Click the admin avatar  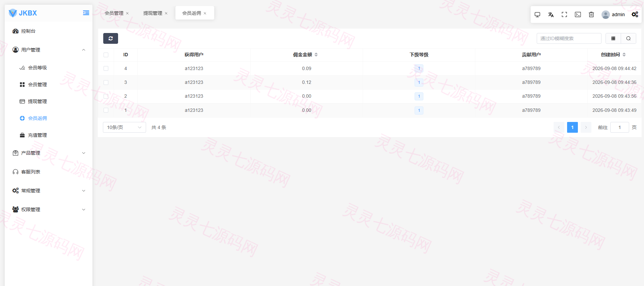[x=606, y=14]
